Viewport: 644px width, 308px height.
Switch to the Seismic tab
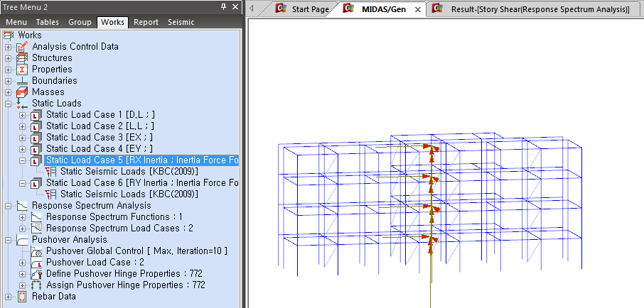click(181, 22)
